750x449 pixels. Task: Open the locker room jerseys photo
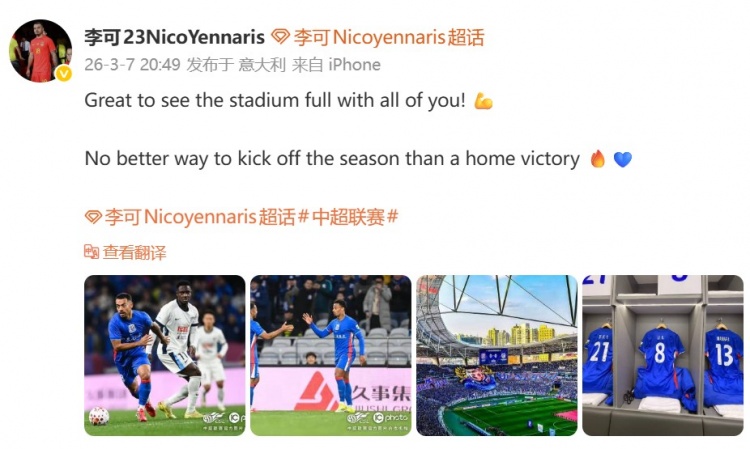[x=663, y=355]
